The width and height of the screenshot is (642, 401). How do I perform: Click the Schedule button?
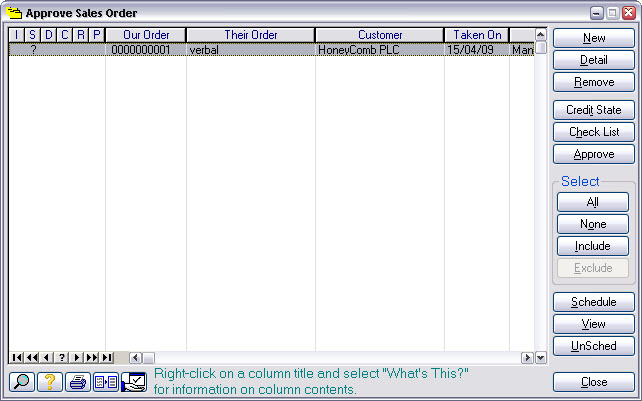[x=594, y=302]
